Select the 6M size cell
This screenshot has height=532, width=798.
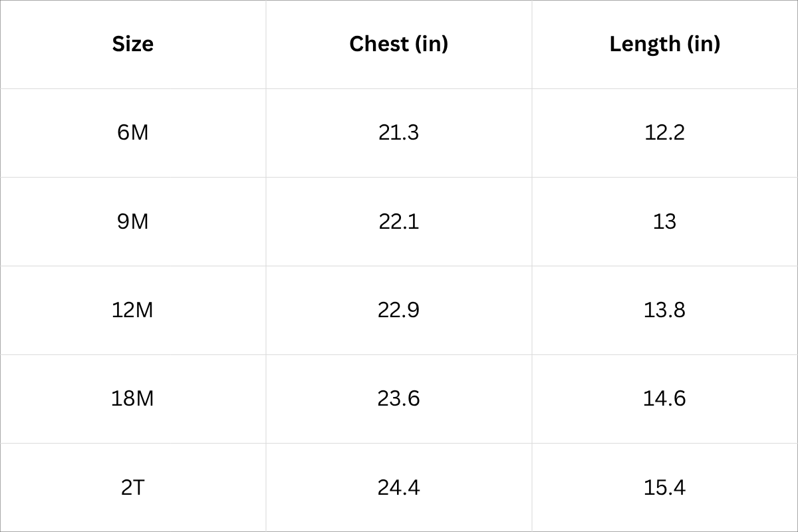pos(133,132)
